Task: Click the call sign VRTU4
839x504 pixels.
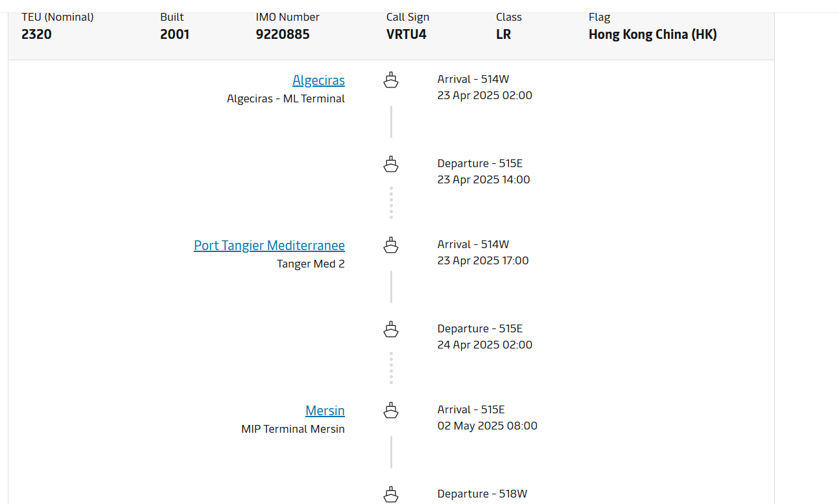Action: (407, 34)
